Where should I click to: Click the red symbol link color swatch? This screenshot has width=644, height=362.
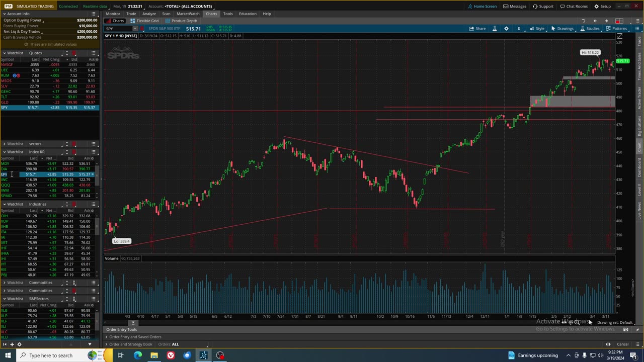coord(143,29)
